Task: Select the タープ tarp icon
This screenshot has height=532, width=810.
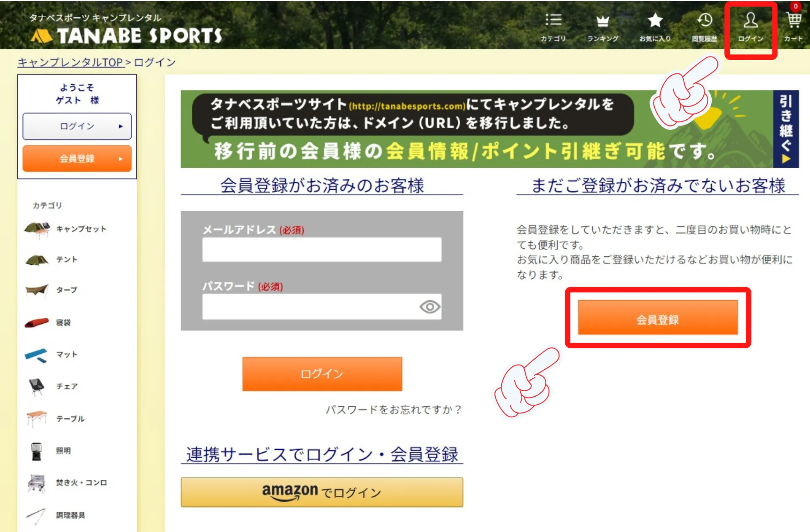Action: pyautogui.click(x=37, y=290)
